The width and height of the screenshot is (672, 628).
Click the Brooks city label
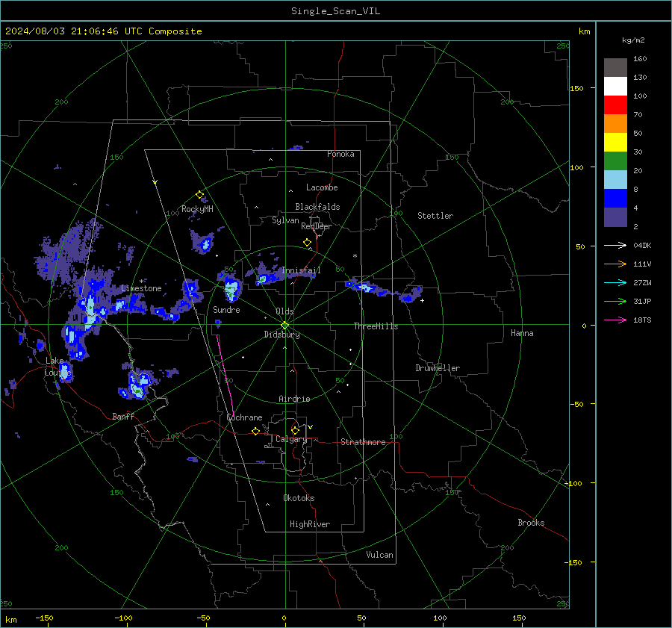(531, 523)
